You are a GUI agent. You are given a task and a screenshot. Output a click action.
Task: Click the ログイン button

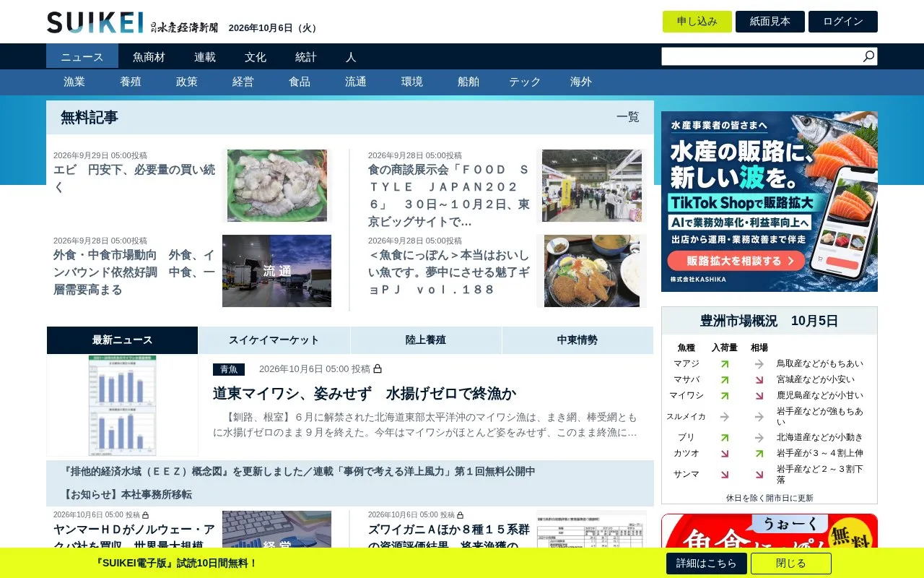(843, 22)
